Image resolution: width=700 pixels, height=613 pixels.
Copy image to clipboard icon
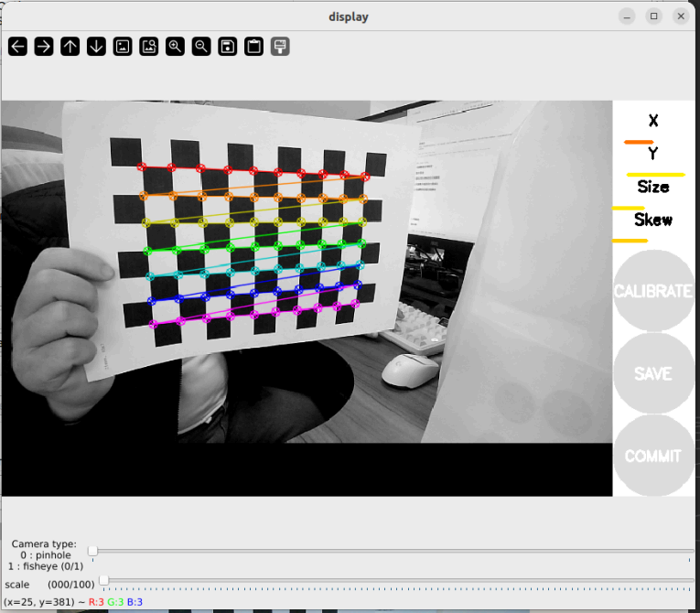[x=254, y=47]
